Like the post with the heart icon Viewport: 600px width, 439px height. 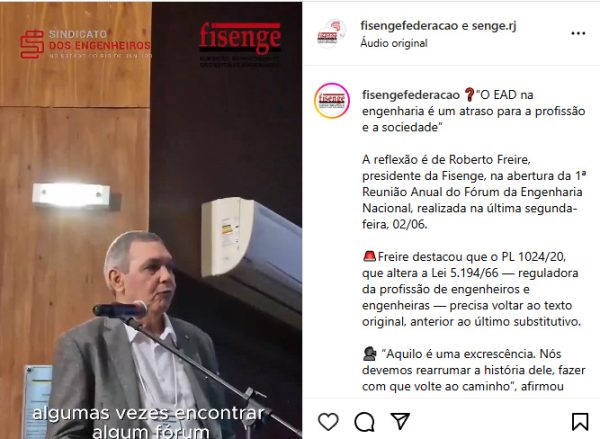(328, 422)
